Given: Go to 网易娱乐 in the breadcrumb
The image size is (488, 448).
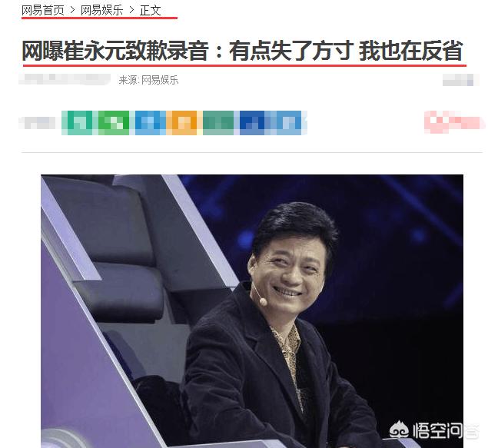Looking at the screenshot, I should [x=101, y=10].
